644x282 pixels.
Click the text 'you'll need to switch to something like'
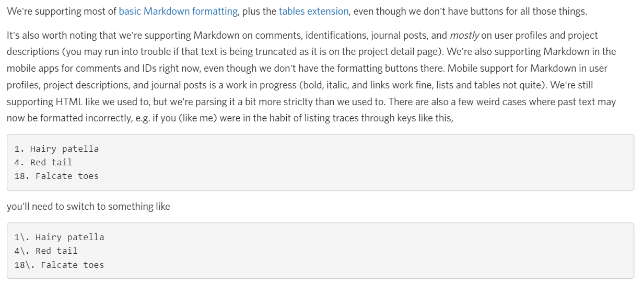click(88, 207)
